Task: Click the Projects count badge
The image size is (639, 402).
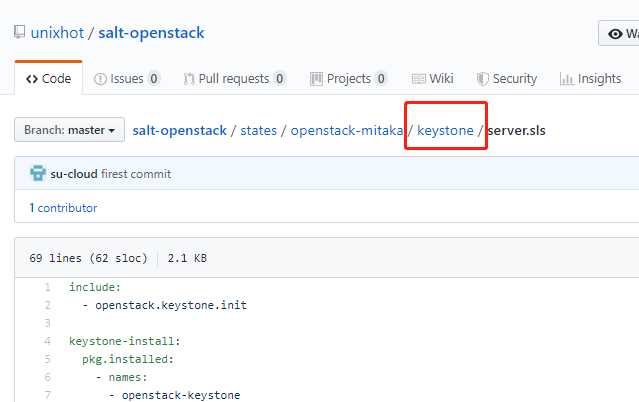Action: click(x=381, y=78)
